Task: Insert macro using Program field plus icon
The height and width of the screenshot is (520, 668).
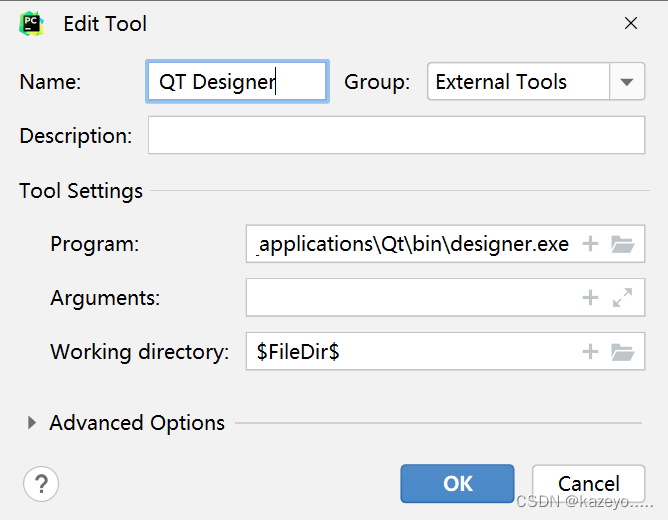Action: point(590,244)
